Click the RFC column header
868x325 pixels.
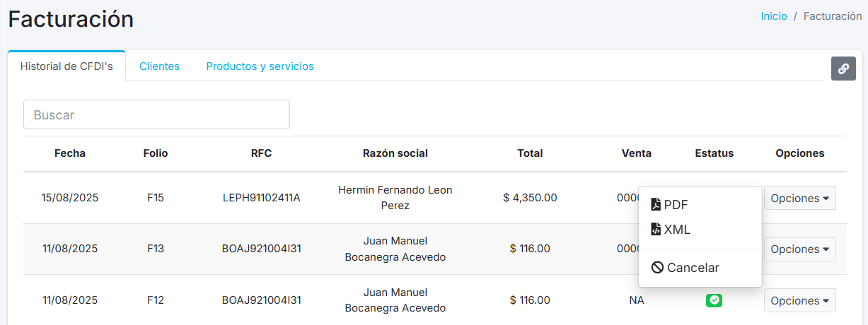coord(261,153)
